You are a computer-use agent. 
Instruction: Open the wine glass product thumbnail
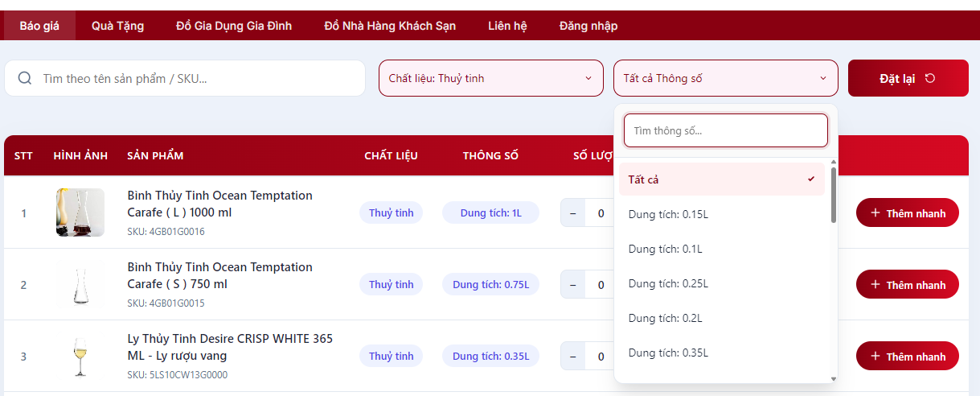coord(80,357)
